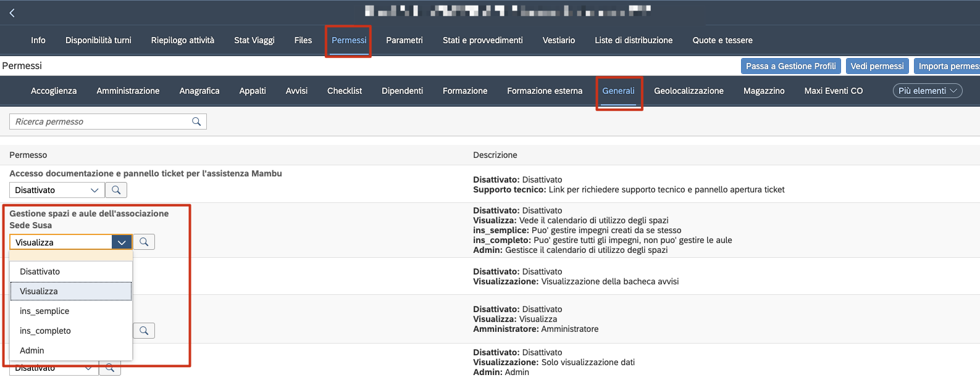Image resolution: width=980 pixels, height=380 pixels.
Task: Click the 'Sede Susa' text
Action: pyautogui.click(x=31, y=225)
